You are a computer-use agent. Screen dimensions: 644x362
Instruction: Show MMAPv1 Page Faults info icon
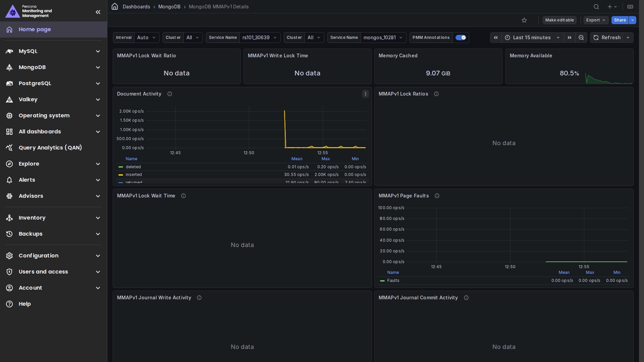[x=437, y=196]
